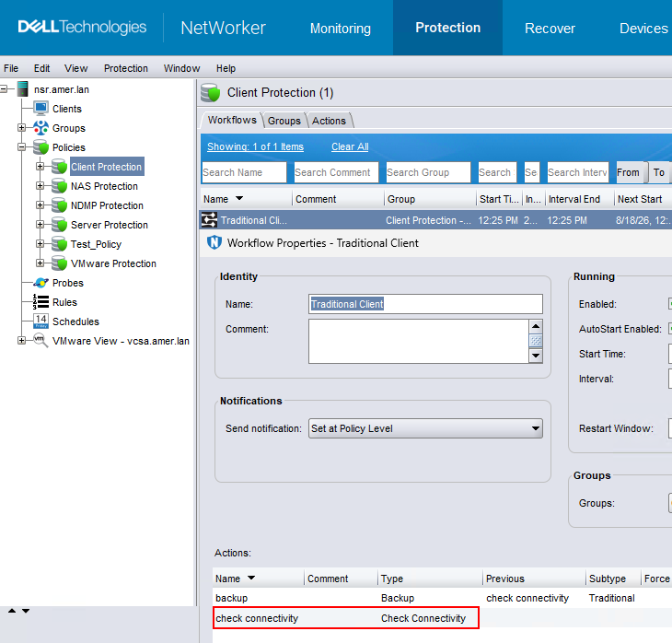Click the Policies shield icon
Screen dimensions: 672x643
point(41,147)
